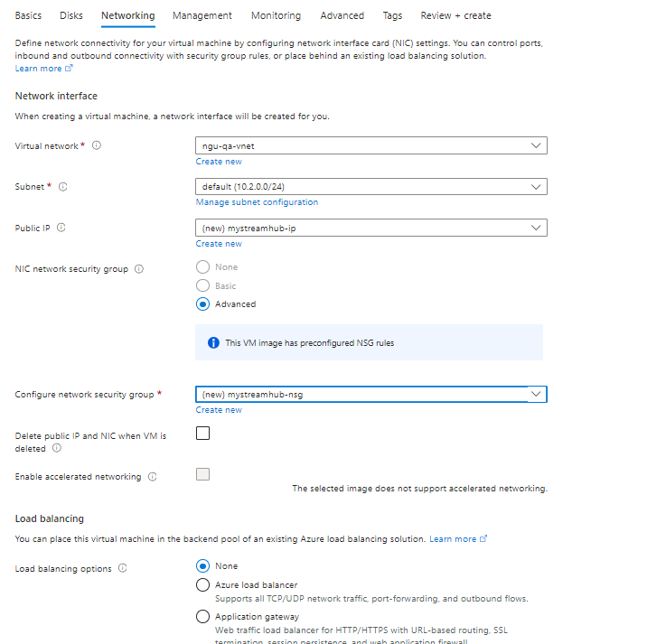Go to the Review + create tab

[455, 15]
